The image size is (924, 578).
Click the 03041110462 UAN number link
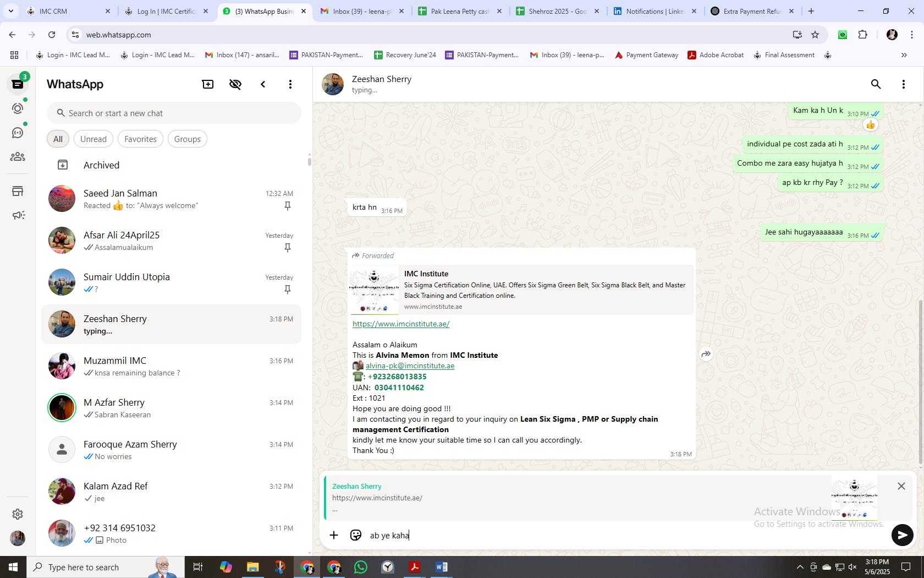(399, 388)
